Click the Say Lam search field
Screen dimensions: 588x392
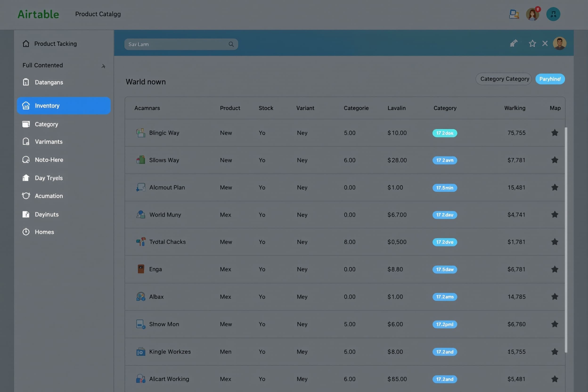pyautogui.click(x=181, y=44)
